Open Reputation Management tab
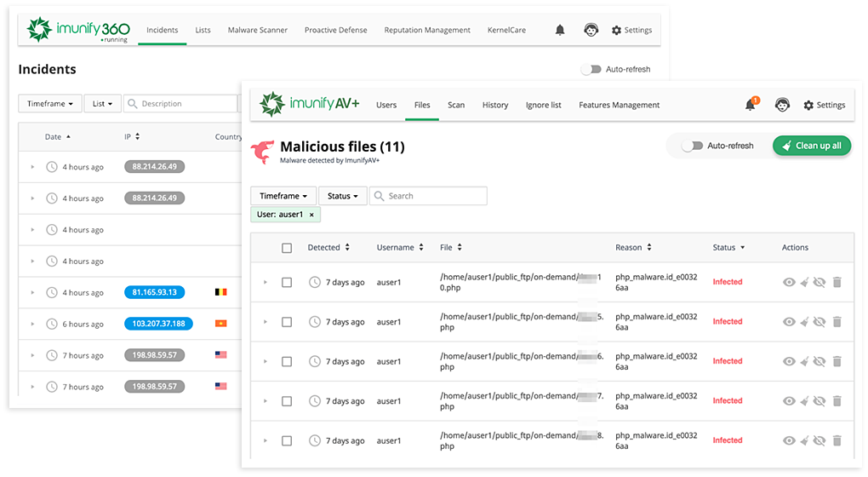 pyautogui.click(x=427, y=30)
